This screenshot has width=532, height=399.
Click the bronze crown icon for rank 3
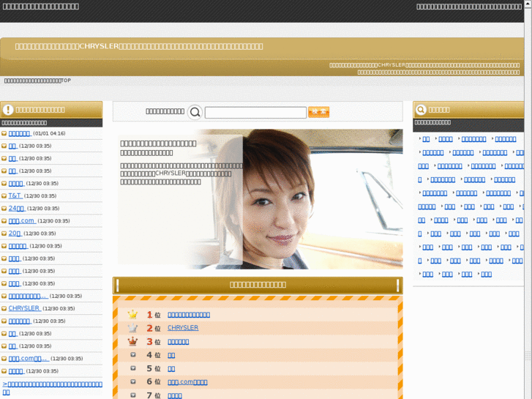coord(132,341)
